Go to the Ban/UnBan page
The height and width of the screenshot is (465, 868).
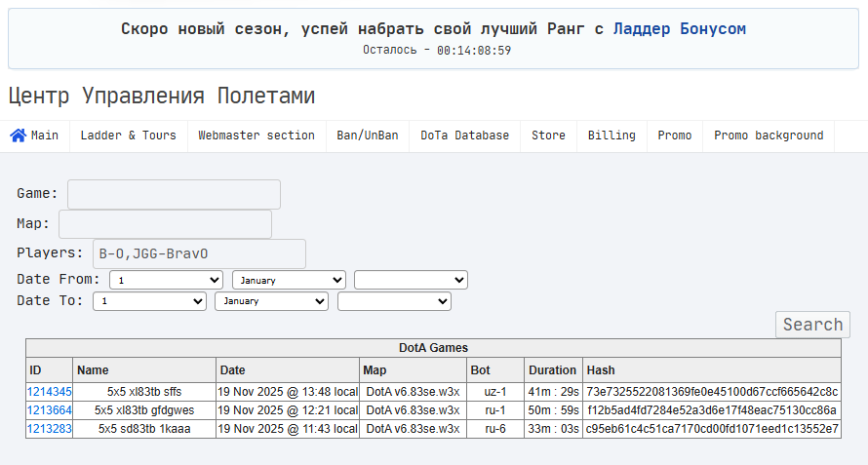pyautogui.click(x=368, y=136)
